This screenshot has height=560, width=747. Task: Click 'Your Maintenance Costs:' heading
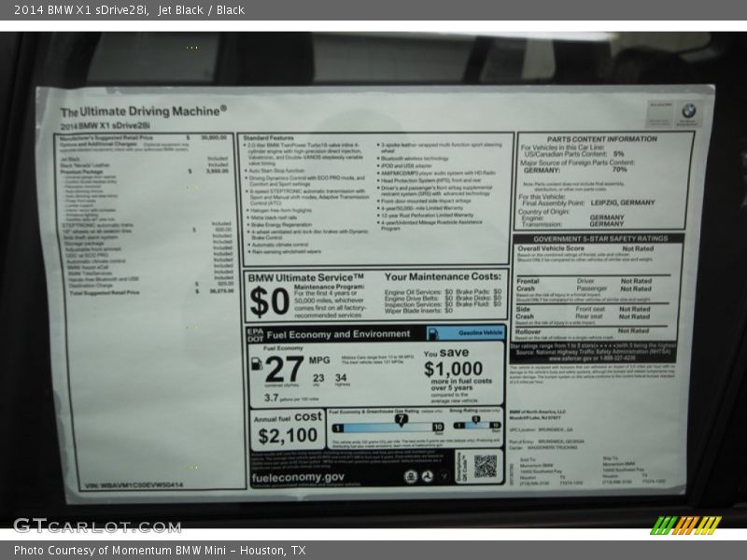pos(443,276)
